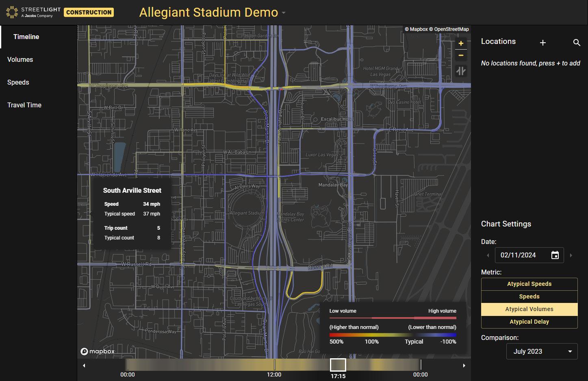Click the Excalibur Hotel map label
This screenshot has width=588, height=381.
tap(337, 119)
